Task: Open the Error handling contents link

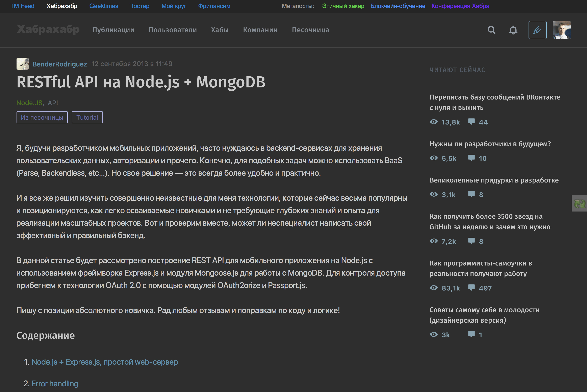Action: point(55,384)
